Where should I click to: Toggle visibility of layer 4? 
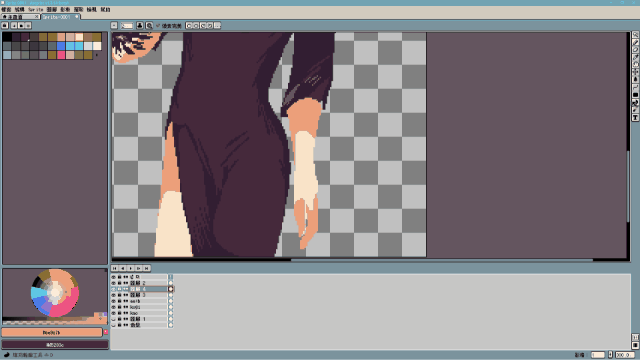[x=113, y=289]
